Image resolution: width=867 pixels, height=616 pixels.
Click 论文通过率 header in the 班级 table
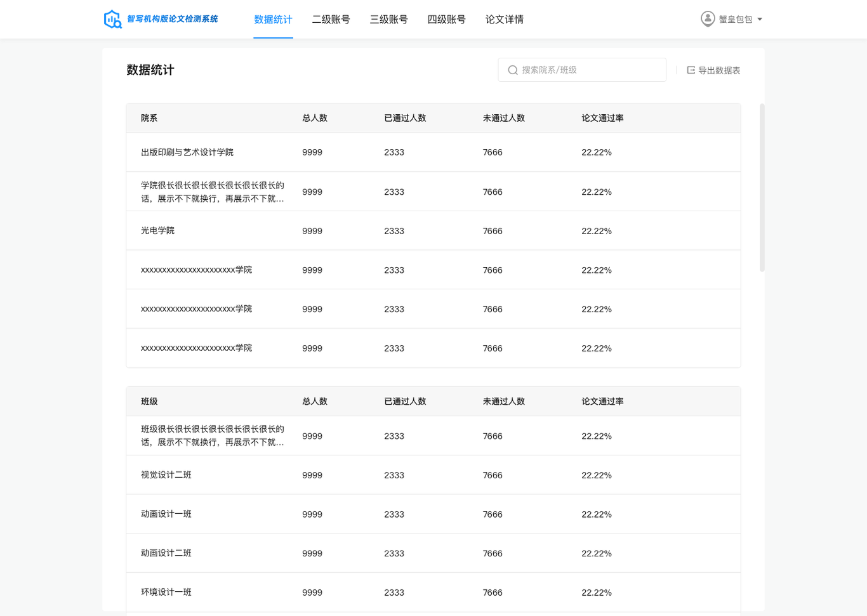tap(602, 402)
